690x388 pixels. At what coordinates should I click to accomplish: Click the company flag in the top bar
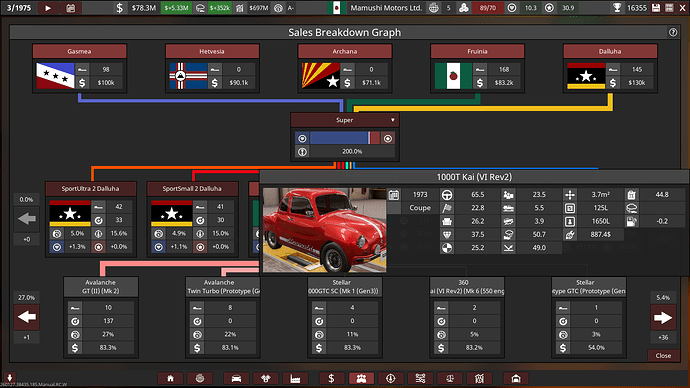(x=337, y=8)
